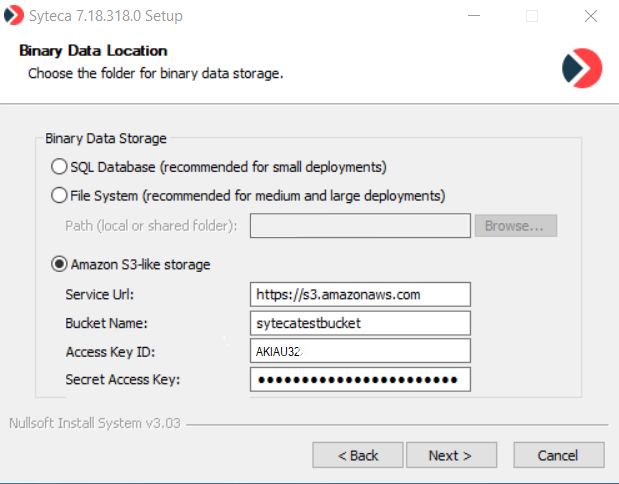Close the Syteca Setup window
Image resolution: width=619 pixels, height=484 pixels.
pos(590,16)
